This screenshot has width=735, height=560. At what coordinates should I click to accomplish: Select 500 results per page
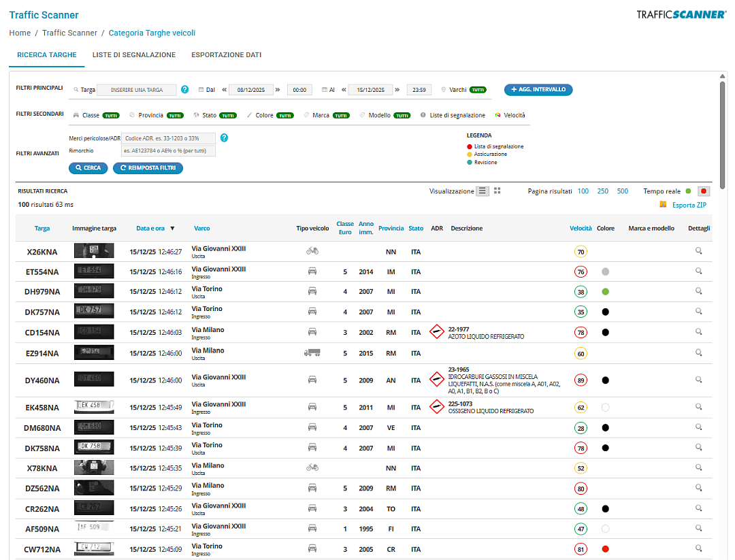[x=623, y=191]
